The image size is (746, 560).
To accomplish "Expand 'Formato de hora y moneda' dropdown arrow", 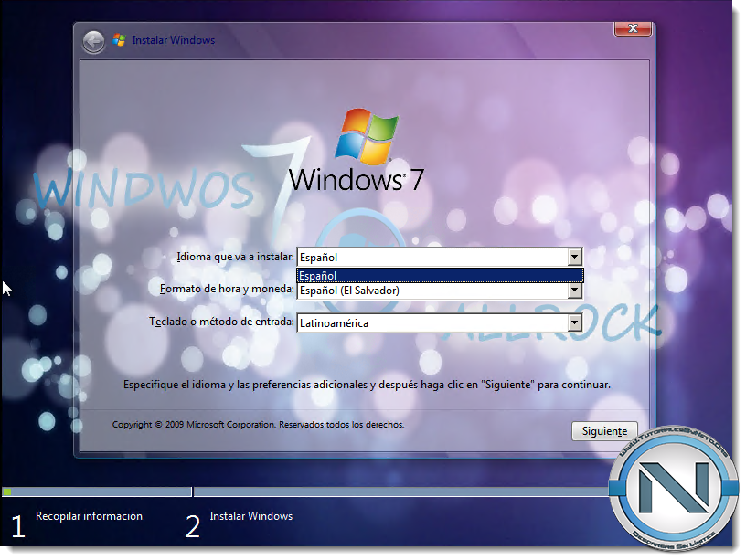I will pos(575,291).
